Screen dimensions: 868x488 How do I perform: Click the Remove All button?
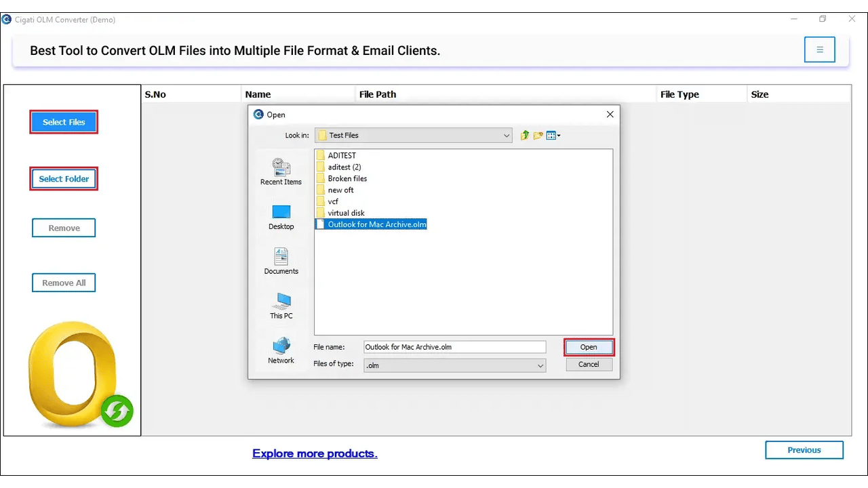64,283
